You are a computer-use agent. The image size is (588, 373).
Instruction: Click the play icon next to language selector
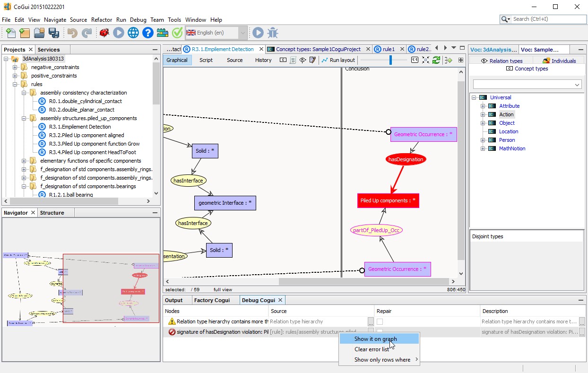pyautogui.click(x=258, y=33)
